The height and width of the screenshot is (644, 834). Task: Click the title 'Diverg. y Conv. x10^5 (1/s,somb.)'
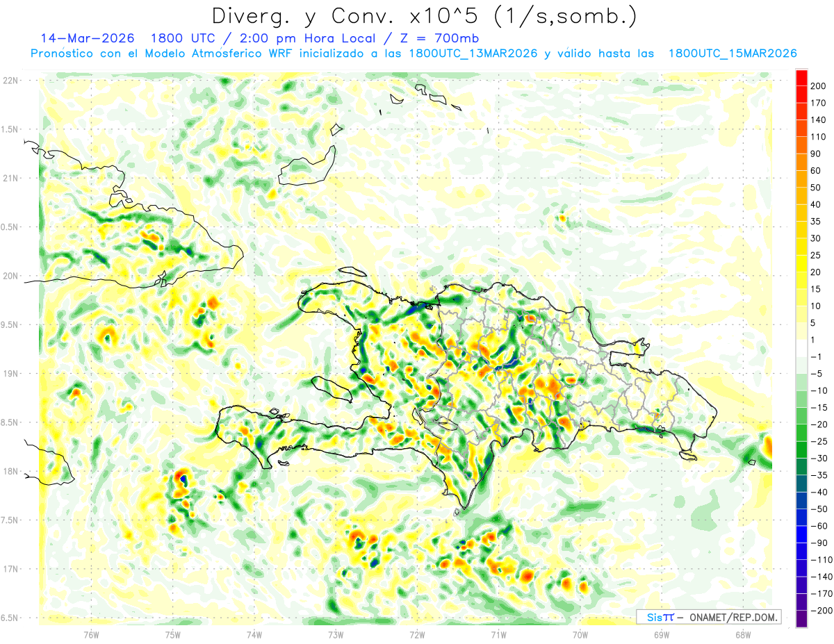(x=424, y=16)
